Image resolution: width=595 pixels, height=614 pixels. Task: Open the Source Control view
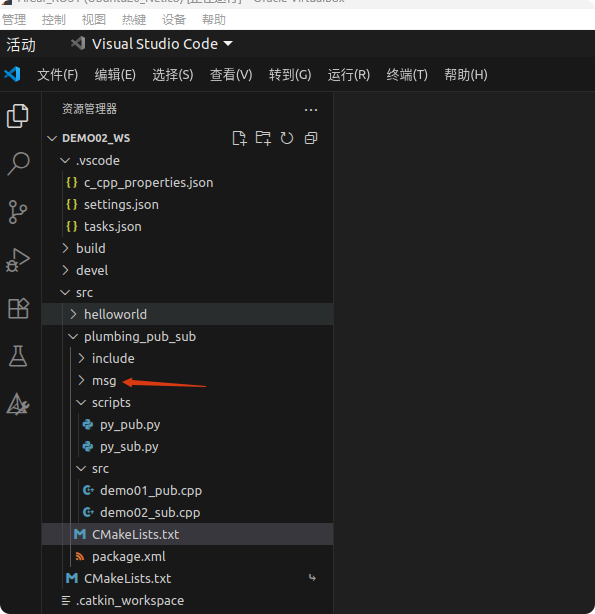pyautogui.click(x=18, y=212)
